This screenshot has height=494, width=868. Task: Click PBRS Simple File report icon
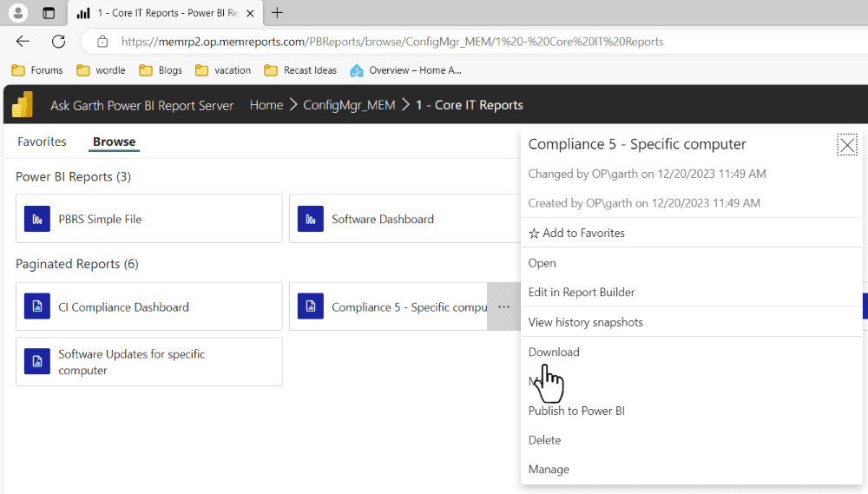pyautogui.click(x=37, y=219)
